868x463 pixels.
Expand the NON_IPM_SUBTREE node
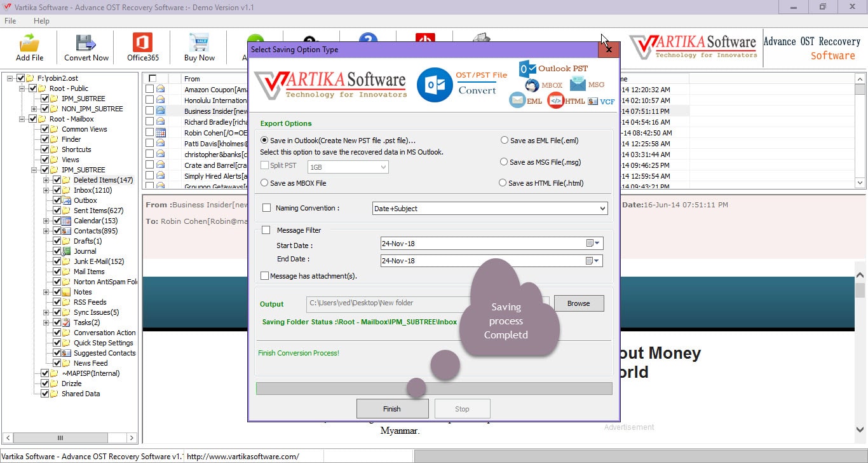pyautogui.click(x=34, y=109)
